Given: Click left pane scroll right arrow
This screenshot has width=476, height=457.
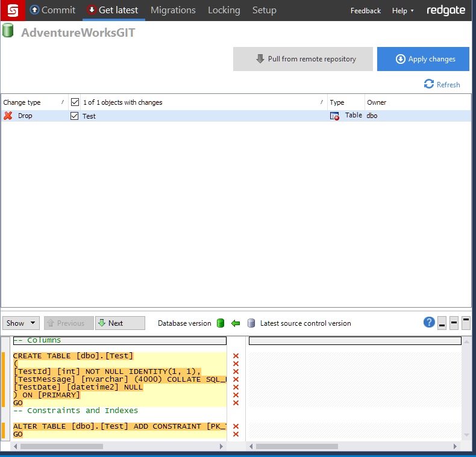Looking at the screenshot, I should pos(221,446).
